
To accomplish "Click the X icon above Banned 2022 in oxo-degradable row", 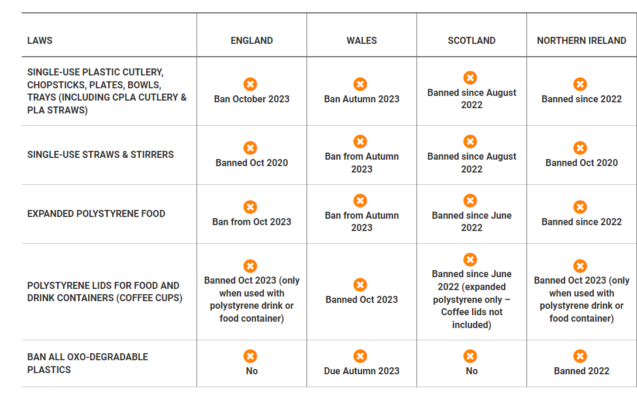I will pos(580,356).
